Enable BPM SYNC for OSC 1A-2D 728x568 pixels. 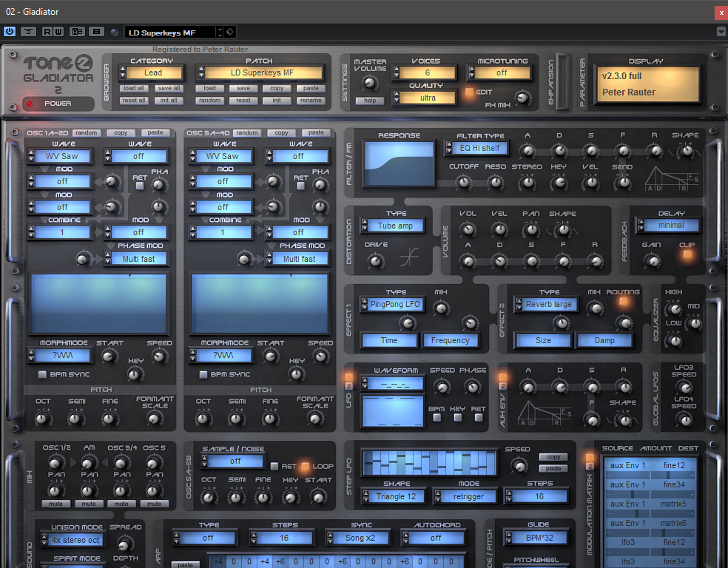(x=42, y=374)
